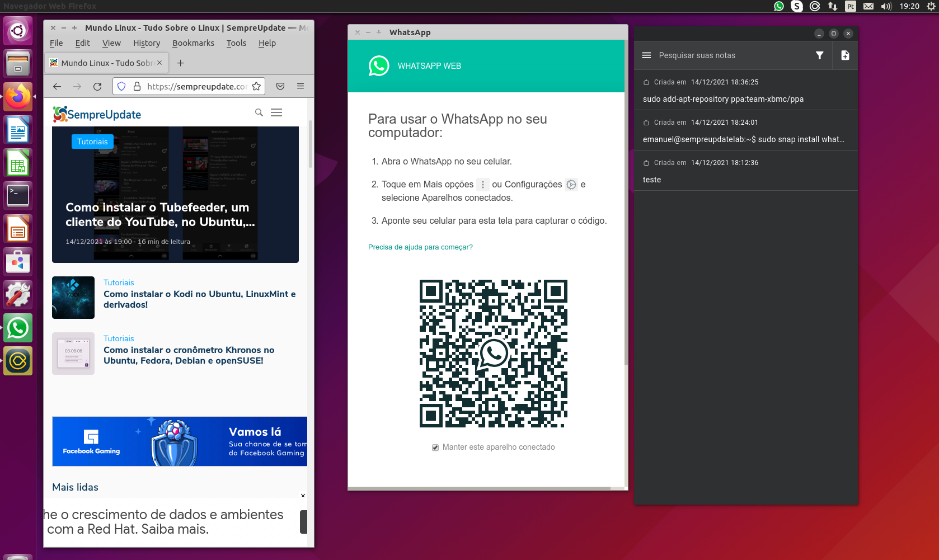Open Terminal from the dock
Viewport: 939px width, 560px height.
point(18,196)
